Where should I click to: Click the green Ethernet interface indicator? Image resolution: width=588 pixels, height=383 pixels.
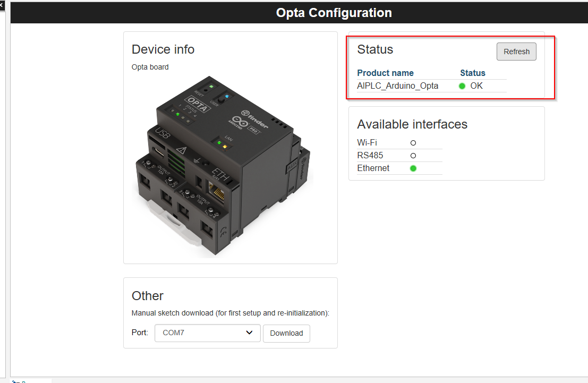413,168
